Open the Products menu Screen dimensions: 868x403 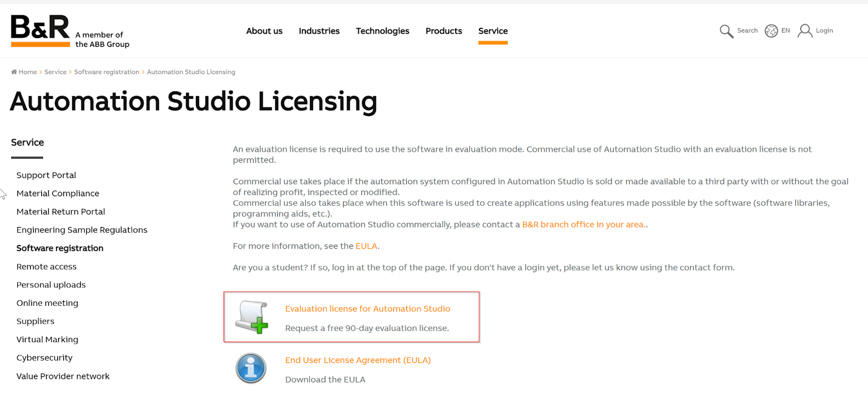[x=444, y=31]
